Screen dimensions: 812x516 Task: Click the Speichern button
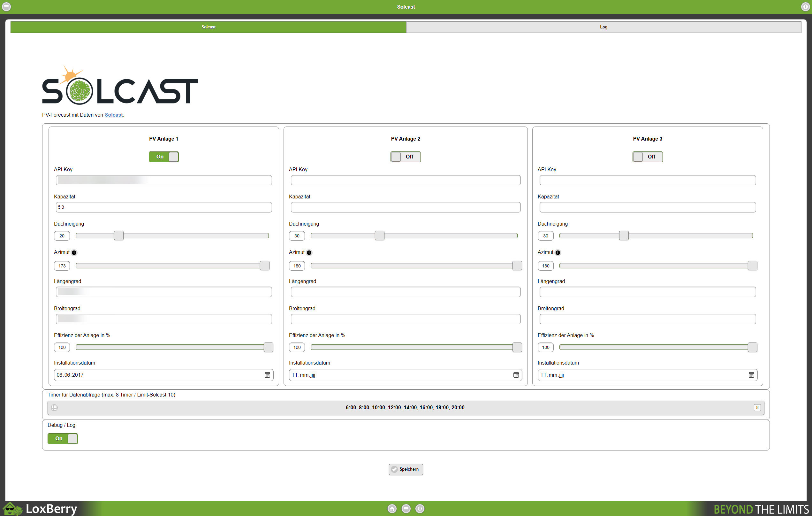point(406,469)
